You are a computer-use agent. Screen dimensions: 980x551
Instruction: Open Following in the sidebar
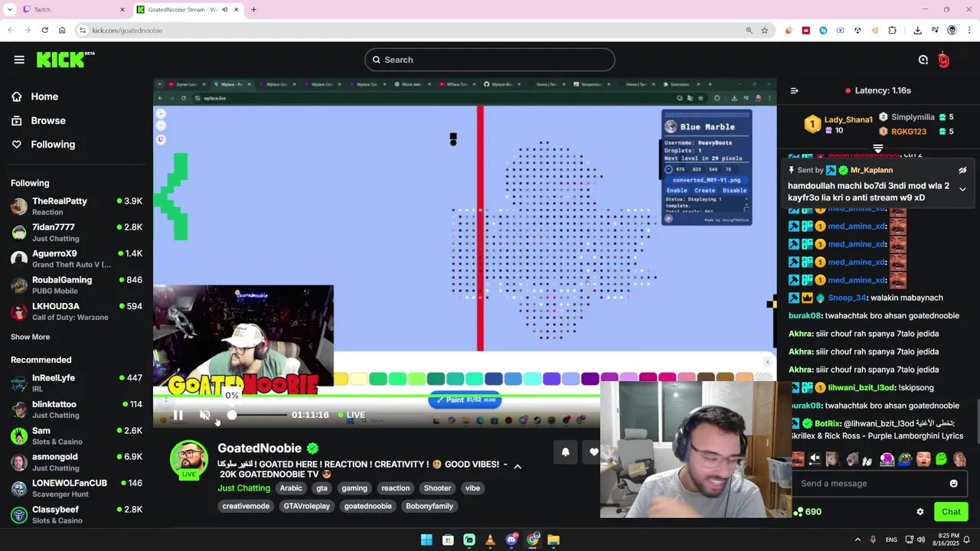(x=53, y=144)
